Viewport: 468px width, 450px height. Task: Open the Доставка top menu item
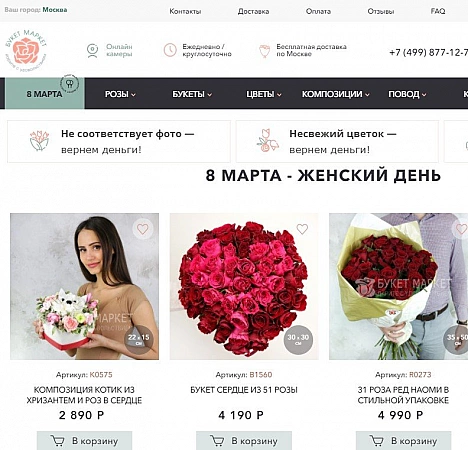tap(253, 11)
